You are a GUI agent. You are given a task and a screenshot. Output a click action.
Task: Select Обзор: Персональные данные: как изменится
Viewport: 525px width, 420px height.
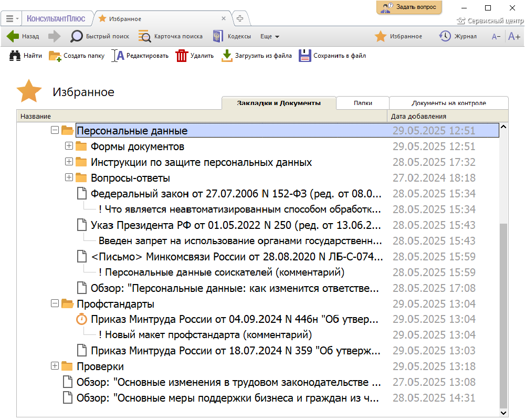point(235,288)
